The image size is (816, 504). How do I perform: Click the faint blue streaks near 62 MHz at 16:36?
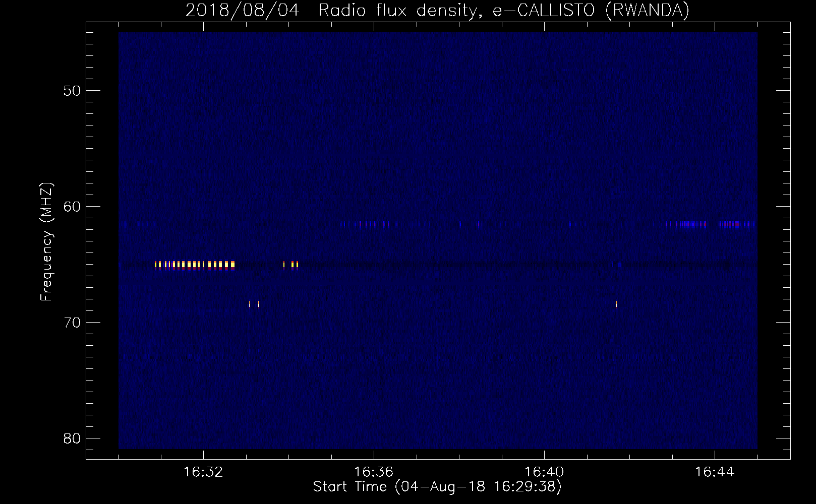tap(369, 225)
